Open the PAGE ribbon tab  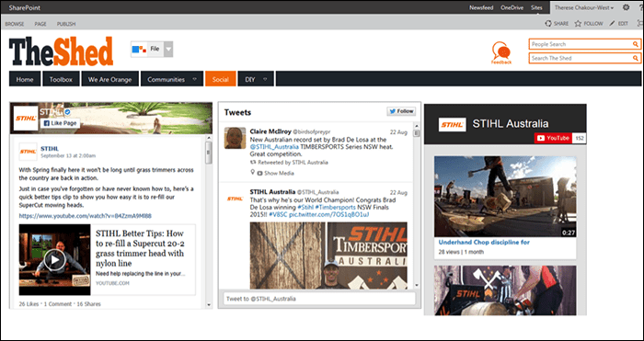pos(40,24)
